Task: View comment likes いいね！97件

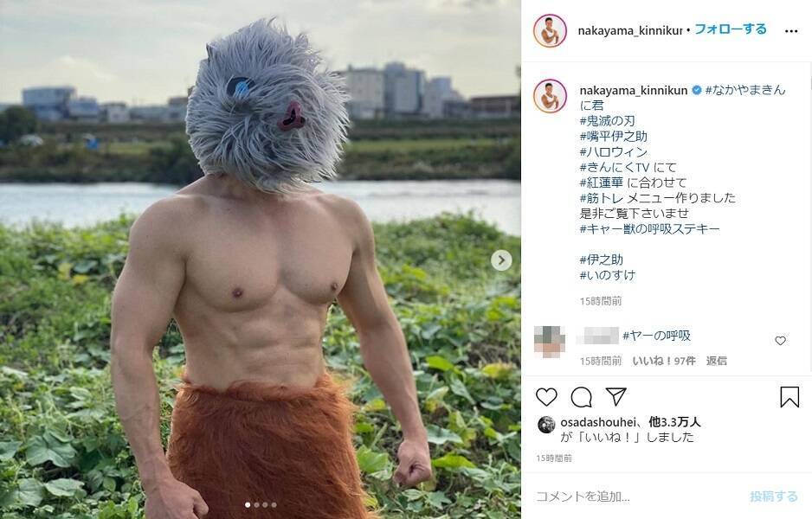Action: tap(664, 362)
